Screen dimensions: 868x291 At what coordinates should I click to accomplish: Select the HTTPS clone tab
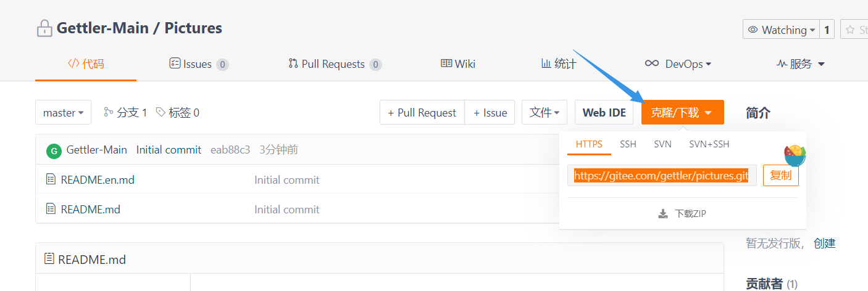click(589, 144)
